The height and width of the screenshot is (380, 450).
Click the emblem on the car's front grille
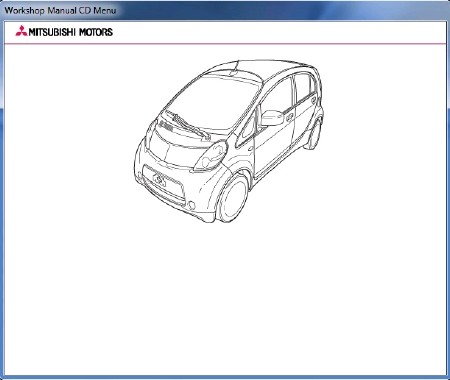160,180
